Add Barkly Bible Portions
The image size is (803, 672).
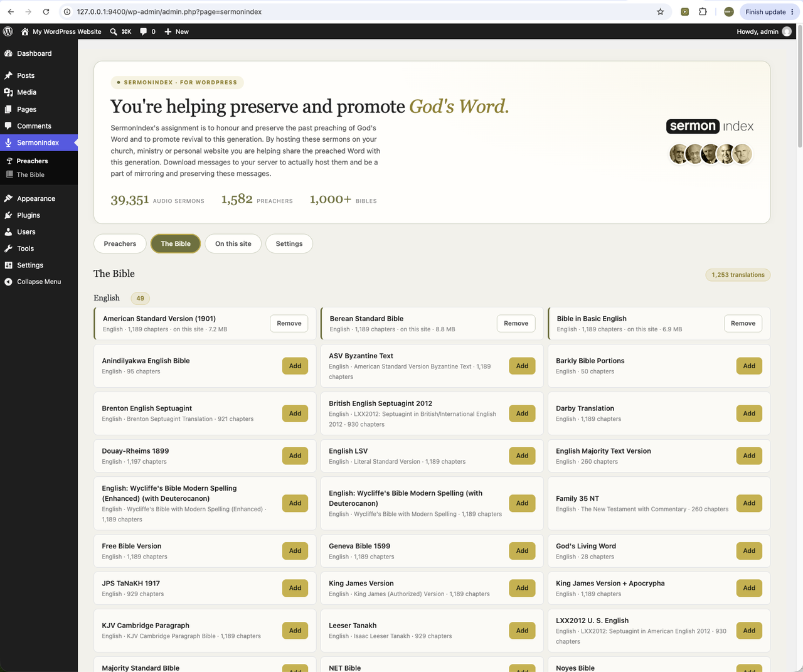point(749,366)
